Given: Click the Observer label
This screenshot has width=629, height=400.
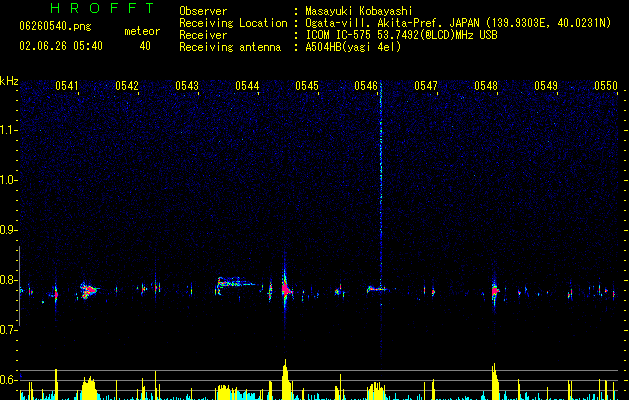Looking at the screenshot, I should 203,11.
